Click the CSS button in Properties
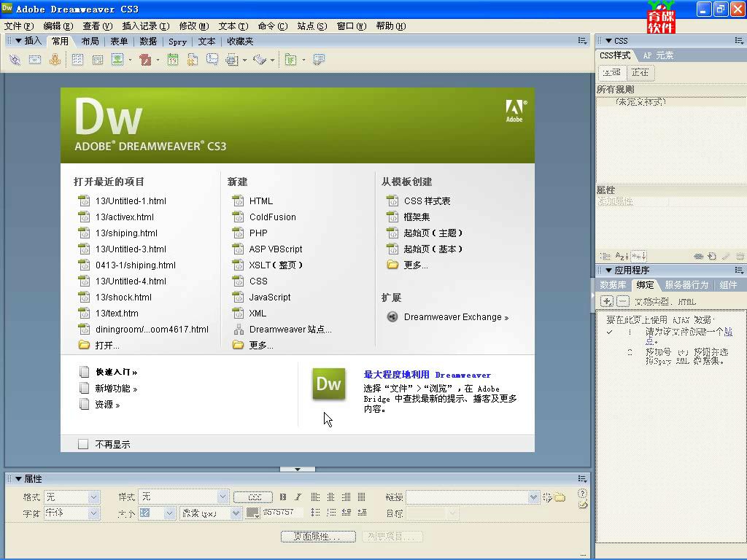This screenshot has width=747, height=560. click(253, 497)
